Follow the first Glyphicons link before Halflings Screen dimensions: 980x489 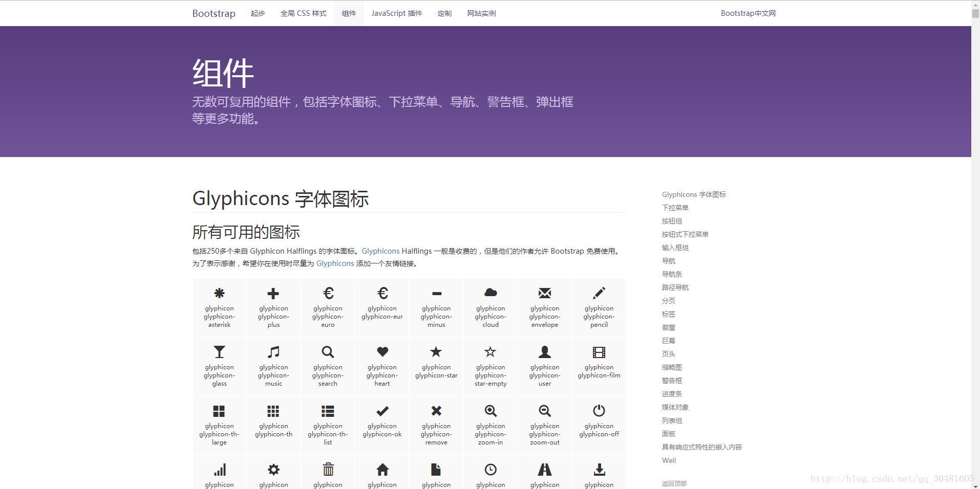(380, 251)
